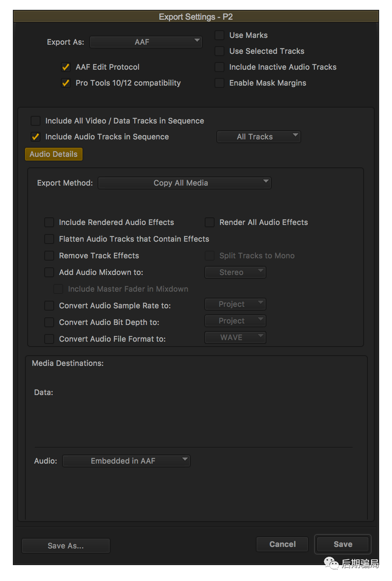Enable Include Rendered Audio Effects

(49, 222)
